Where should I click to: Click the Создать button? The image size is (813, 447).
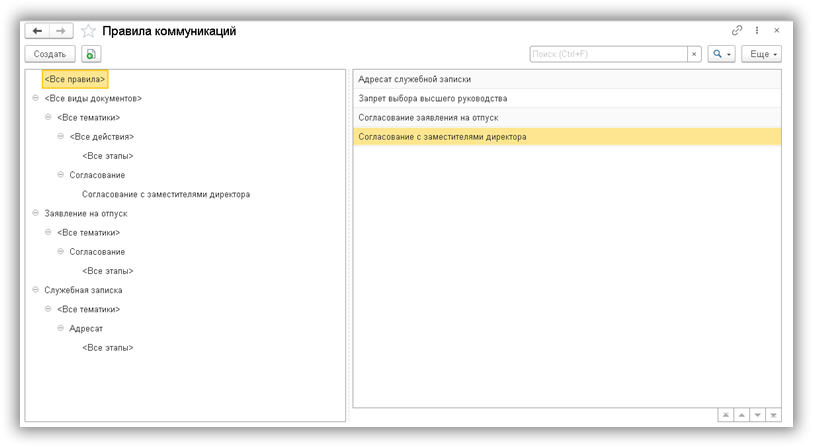49,54
